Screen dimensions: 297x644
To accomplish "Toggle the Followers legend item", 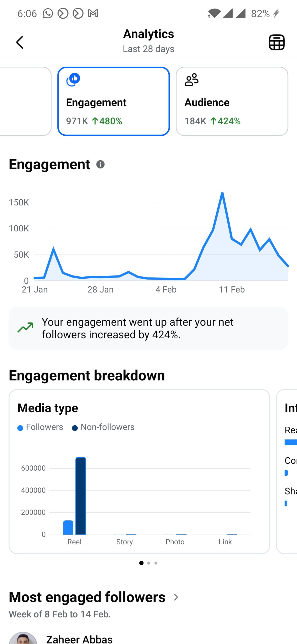I will point(40,427).
